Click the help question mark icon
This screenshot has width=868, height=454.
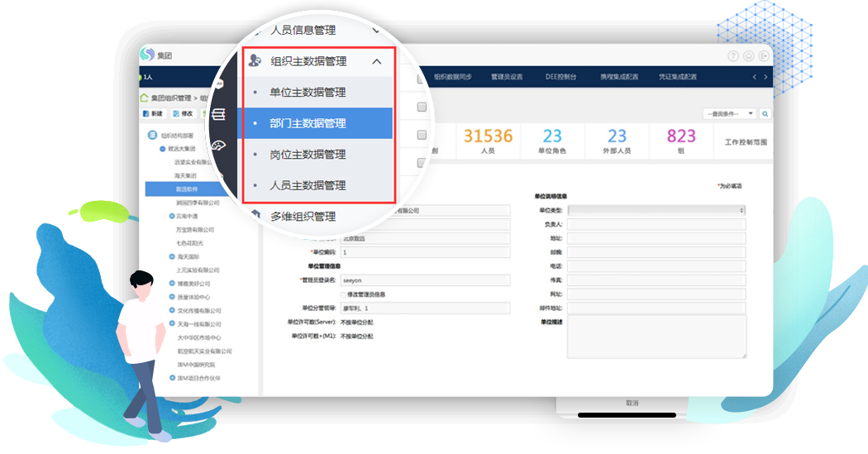click(x=732, y=56)
